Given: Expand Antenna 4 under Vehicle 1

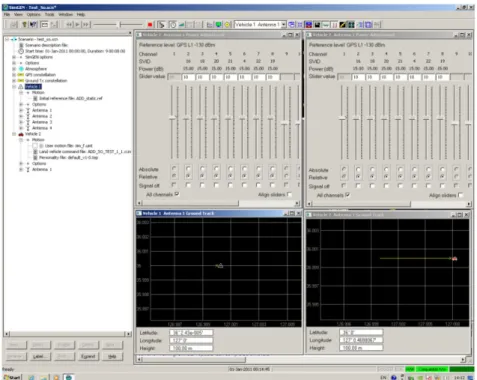Looking at the screenshot, I should [x=21, y=128].
